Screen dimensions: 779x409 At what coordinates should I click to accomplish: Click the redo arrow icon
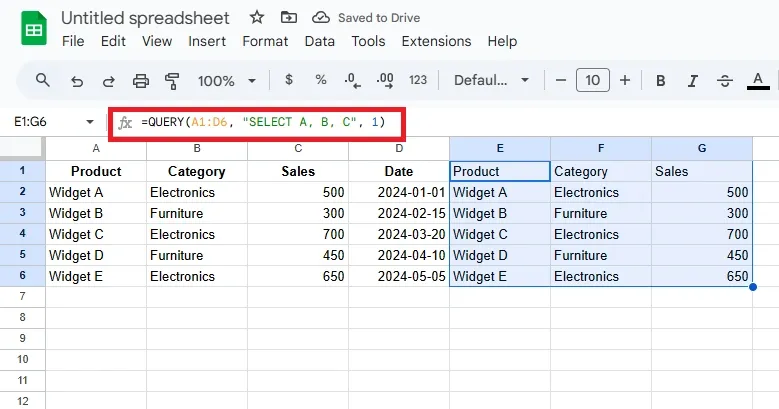click(x=108, y=80)
